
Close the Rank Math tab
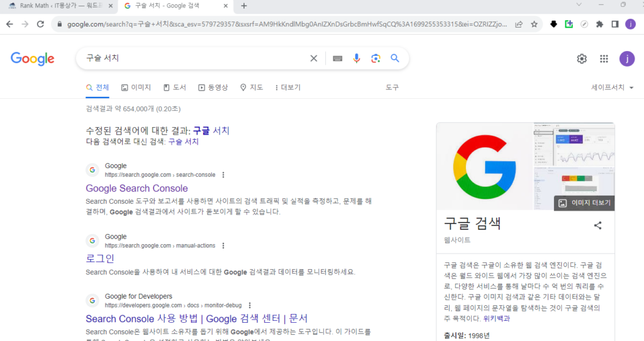(x=111, y=6)
